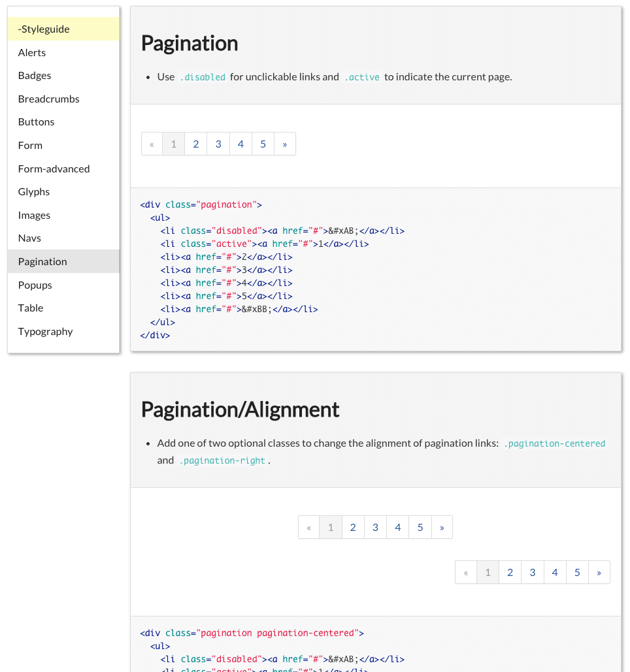Viewport: 630px width, 672px height.
Task: Select page 2 in the right-aligned pagination
Action: [510, 572]
